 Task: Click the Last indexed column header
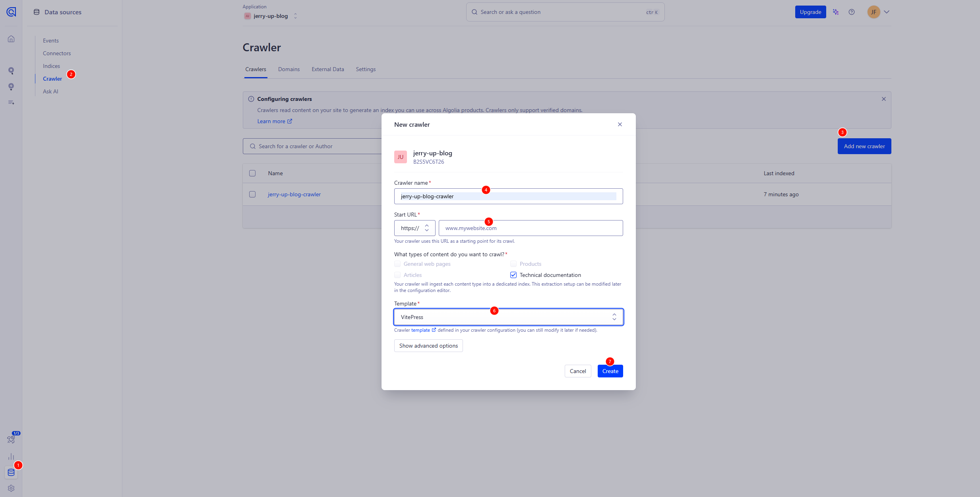point(779,173)
